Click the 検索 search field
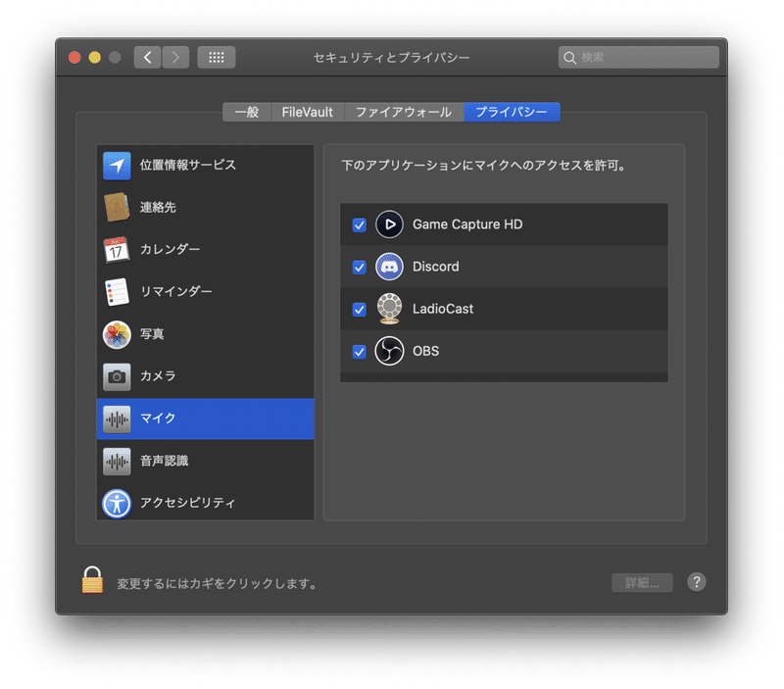The width and height of the screenshot is (784, 689). [x=639, y=58]
